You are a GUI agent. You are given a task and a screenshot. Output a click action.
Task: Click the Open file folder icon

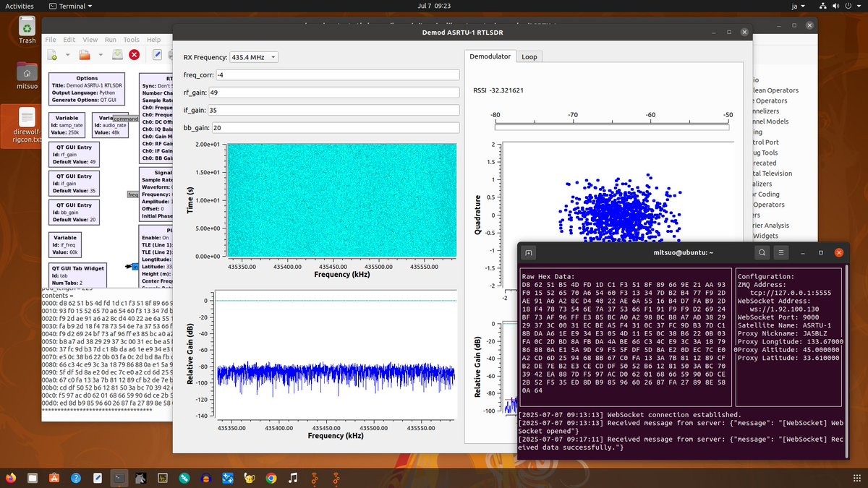84,55
